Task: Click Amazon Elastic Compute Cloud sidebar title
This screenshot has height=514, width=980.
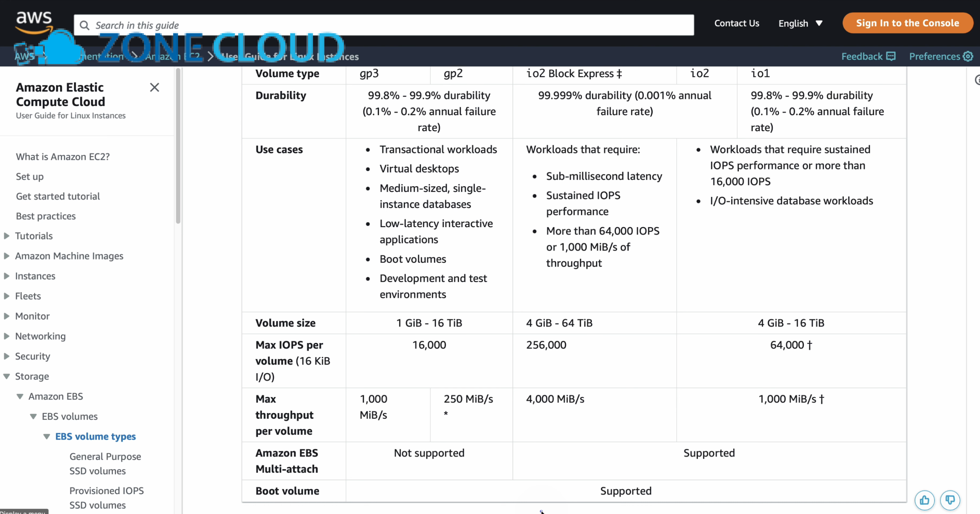Action: pyautogui.click(x=60, y=94)
